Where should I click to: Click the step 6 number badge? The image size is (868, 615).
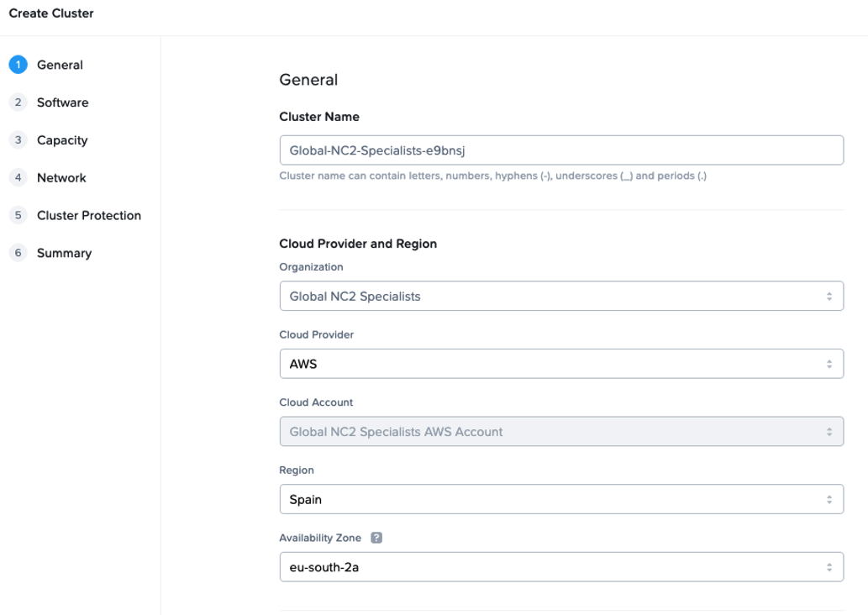(x=18, y=253)
